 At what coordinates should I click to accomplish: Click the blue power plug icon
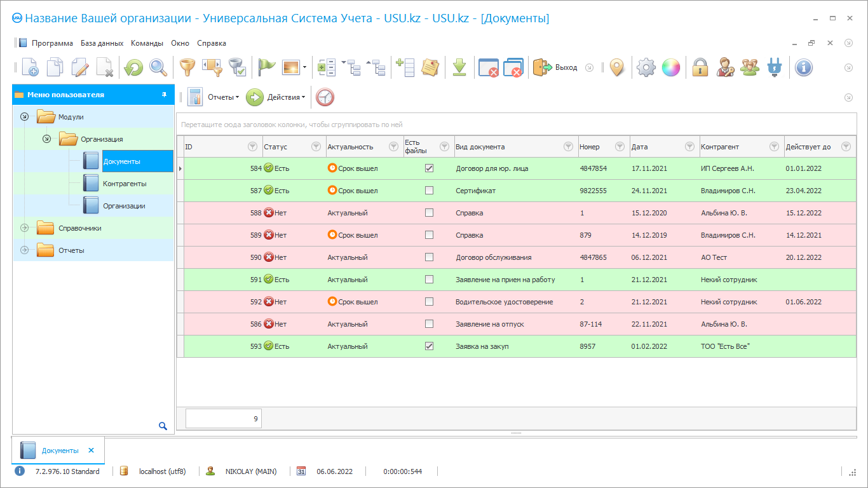coord(774,67)
